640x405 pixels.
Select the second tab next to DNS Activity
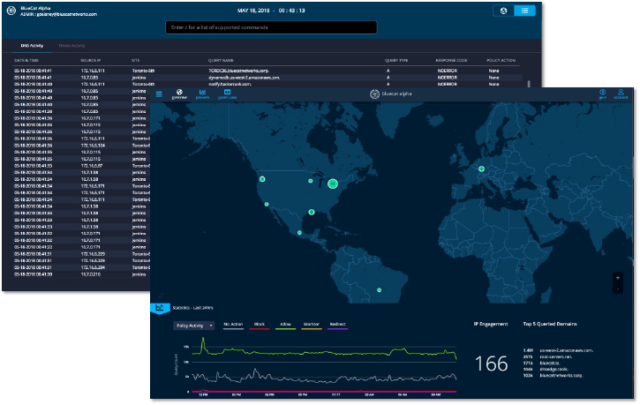click(x=71, y=46)
